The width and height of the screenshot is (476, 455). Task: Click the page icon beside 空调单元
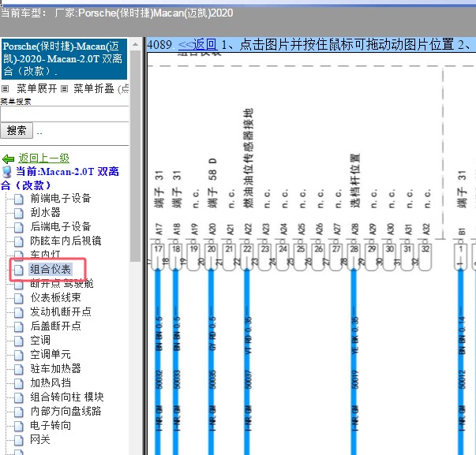pyautogui.click(x=19, y=355)
